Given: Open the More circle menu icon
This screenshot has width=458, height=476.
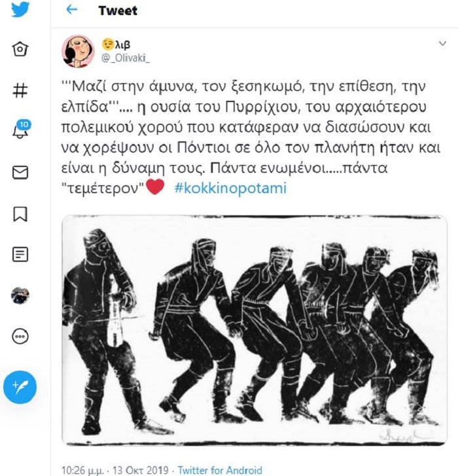Looking at the screenshot, I should (x=20, y=337).
